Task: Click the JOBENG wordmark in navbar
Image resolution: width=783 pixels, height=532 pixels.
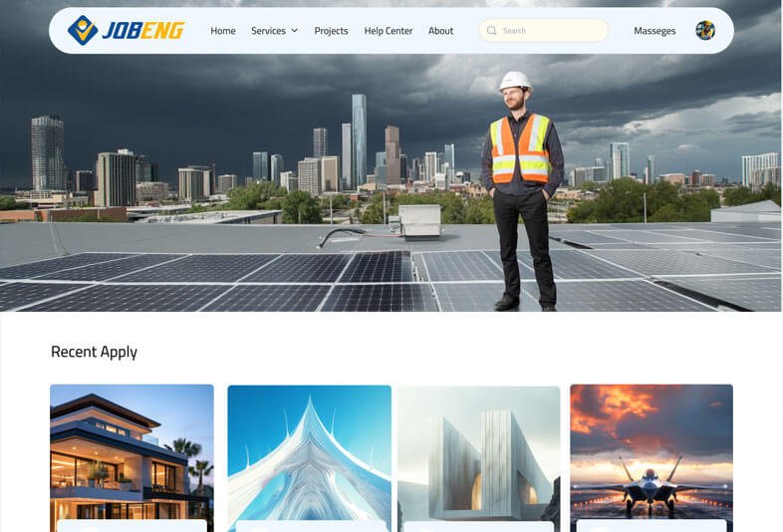Action: pyautogui.click(x=143, y=31)
